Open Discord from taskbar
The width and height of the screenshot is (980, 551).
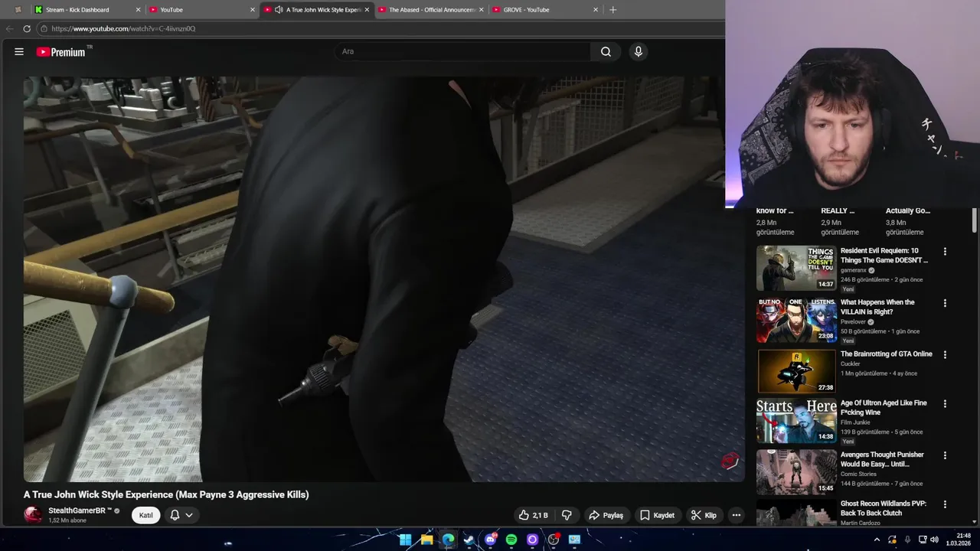(x=490, y=540)
